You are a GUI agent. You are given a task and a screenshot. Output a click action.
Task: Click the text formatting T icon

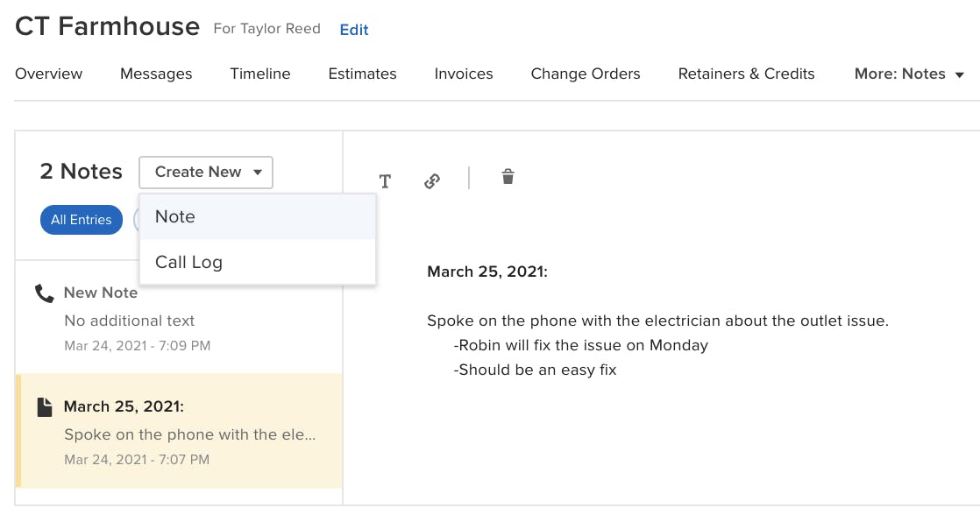click(x=385, y=181)
